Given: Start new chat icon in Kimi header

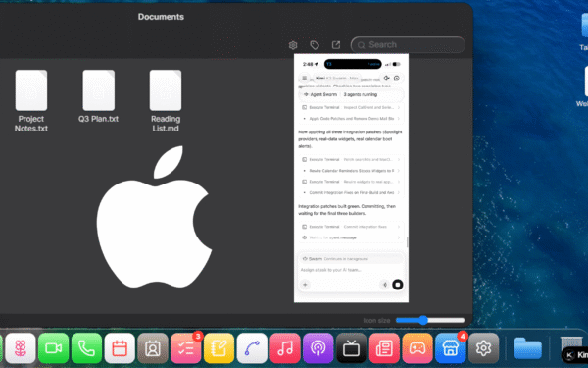Looking at the screenshot, I should click(x=397, y=79).
